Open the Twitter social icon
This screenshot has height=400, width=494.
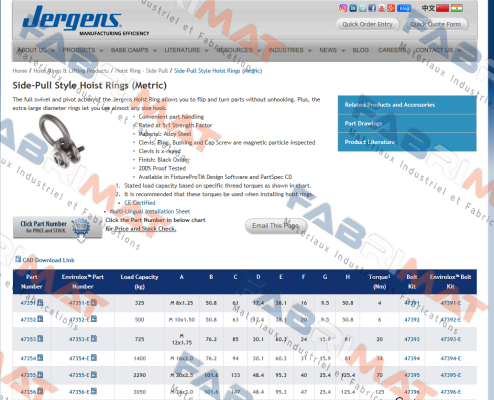pos(363,8)
